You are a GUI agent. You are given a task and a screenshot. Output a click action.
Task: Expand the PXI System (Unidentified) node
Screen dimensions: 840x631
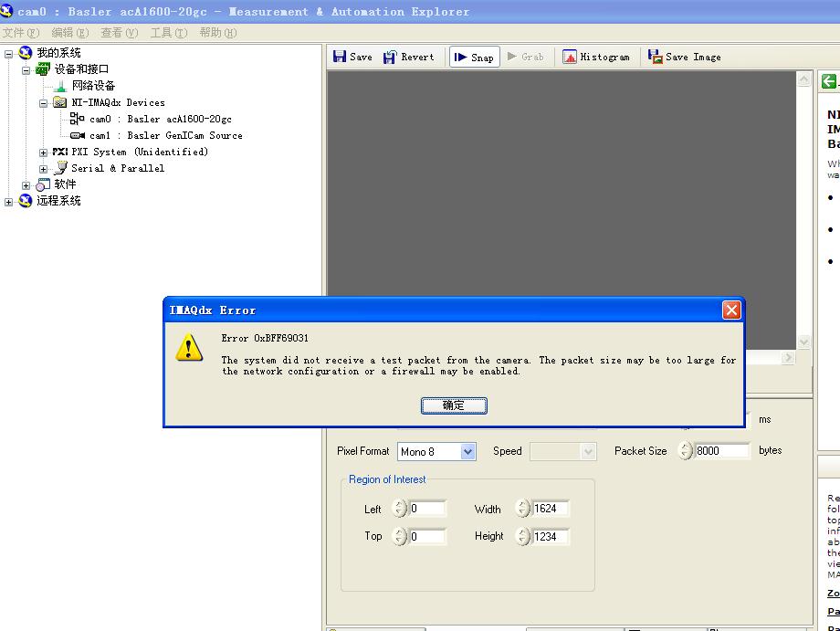44,152
